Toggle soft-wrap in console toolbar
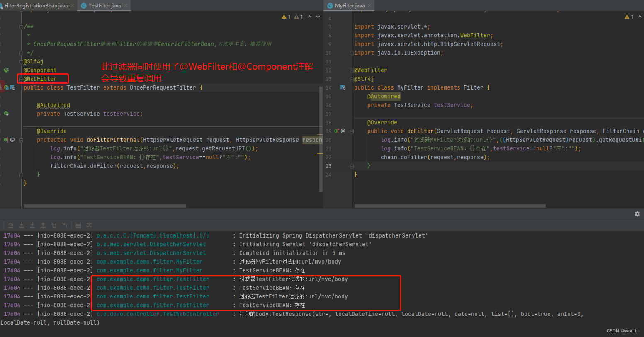The width and height of the screenshot is (644, 337). tap(11, 225)
